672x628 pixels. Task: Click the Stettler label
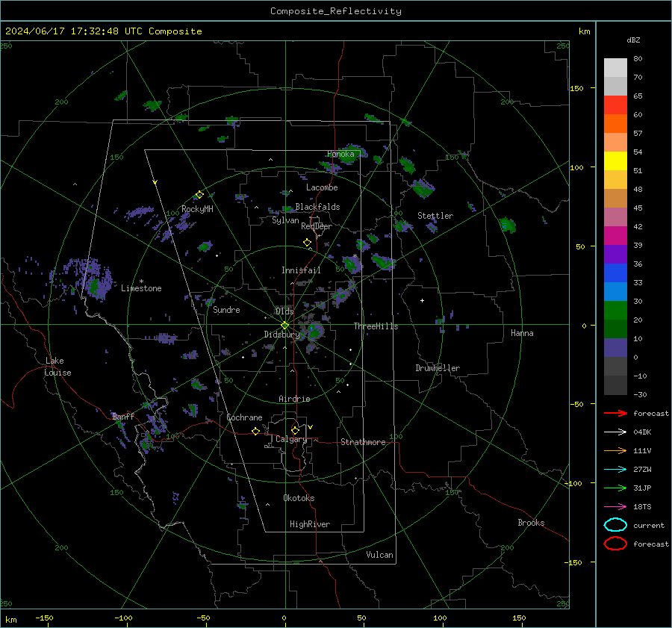[435, 216]
